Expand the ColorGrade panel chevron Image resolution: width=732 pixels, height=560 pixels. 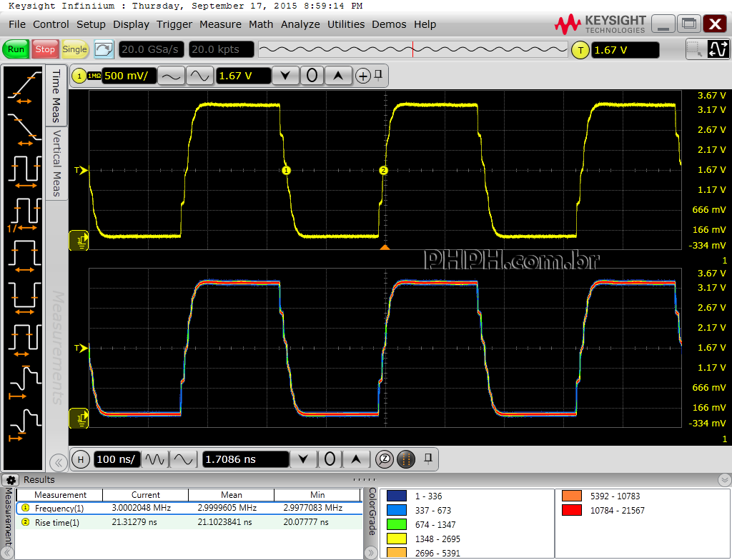370,551
